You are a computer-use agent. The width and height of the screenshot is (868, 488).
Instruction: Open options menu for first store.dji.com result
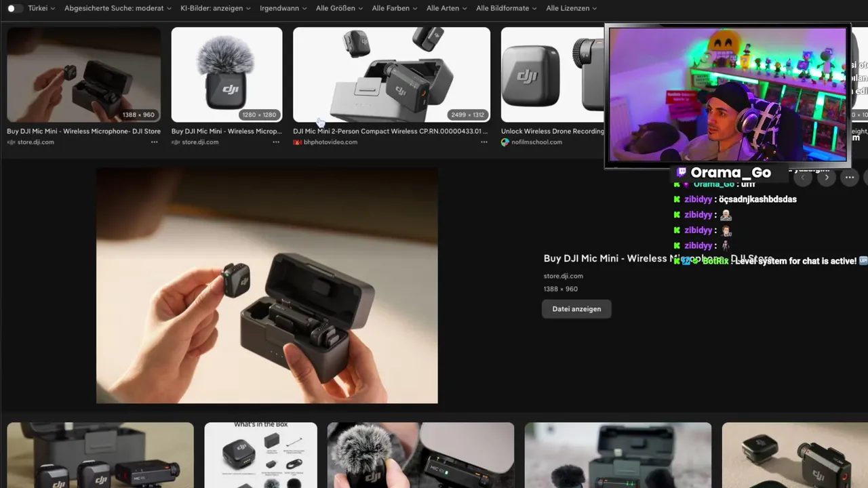[155, 142]
